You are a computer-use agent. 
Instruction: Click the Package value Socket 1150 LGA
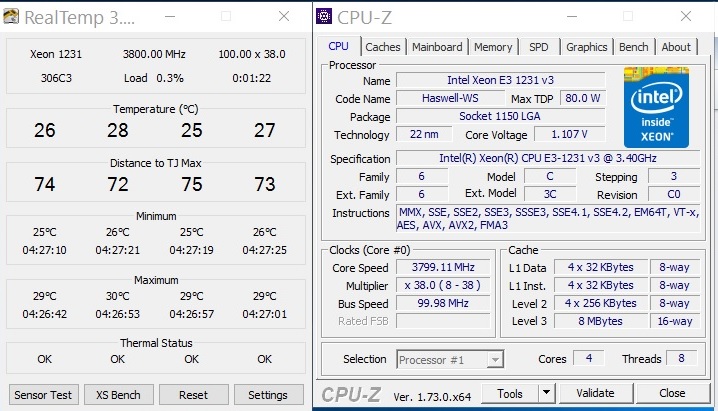coord(500,116)
